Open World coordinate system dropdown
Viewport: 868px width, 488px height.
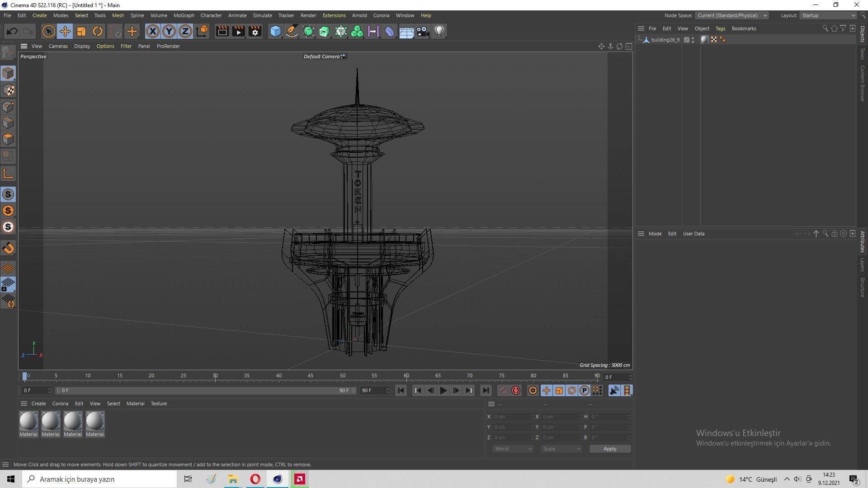tap(513, 449)
